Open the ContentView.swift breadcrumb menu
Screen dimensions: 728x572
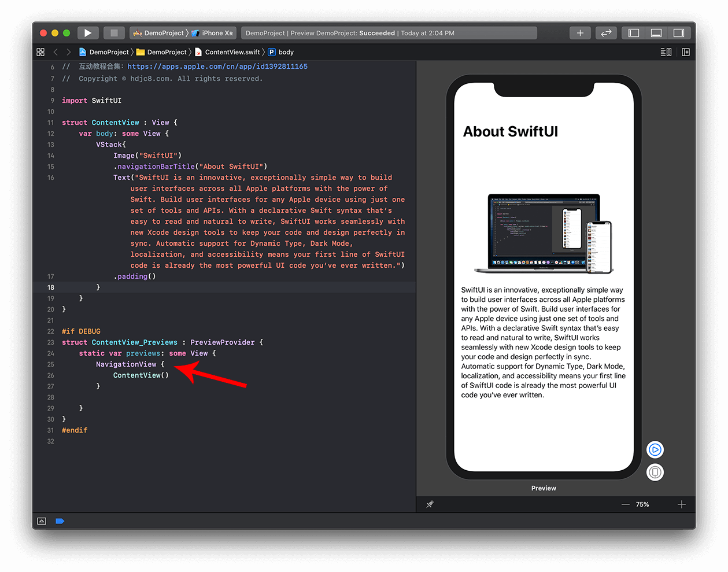coord(228,52)
